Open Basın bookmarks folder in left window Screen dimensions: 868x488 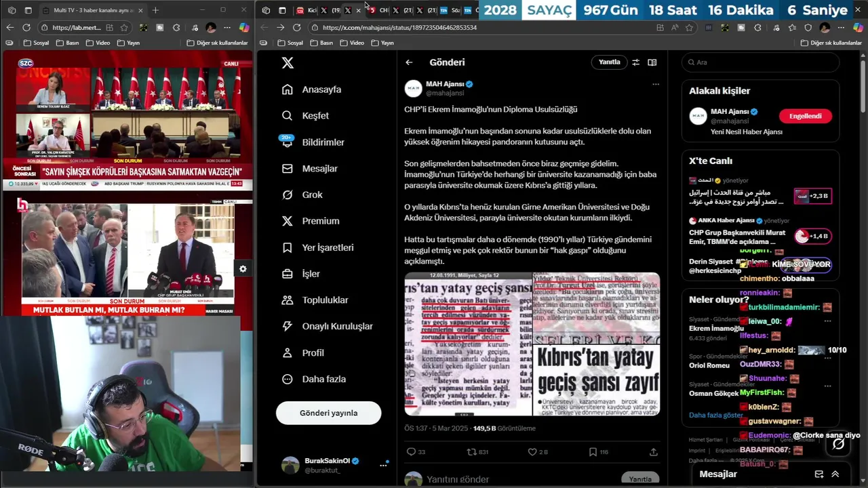click(x=68, y=43)
